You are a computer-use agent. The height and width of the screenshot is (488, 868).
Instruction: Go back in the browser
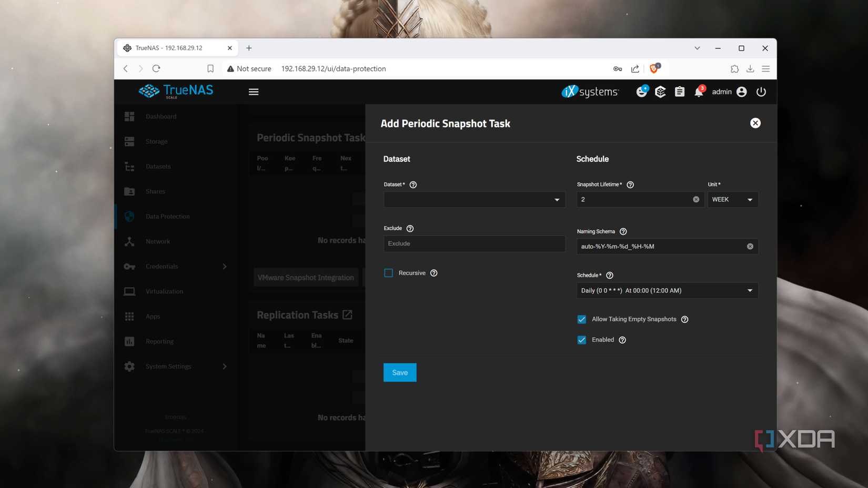click(125, 68)
